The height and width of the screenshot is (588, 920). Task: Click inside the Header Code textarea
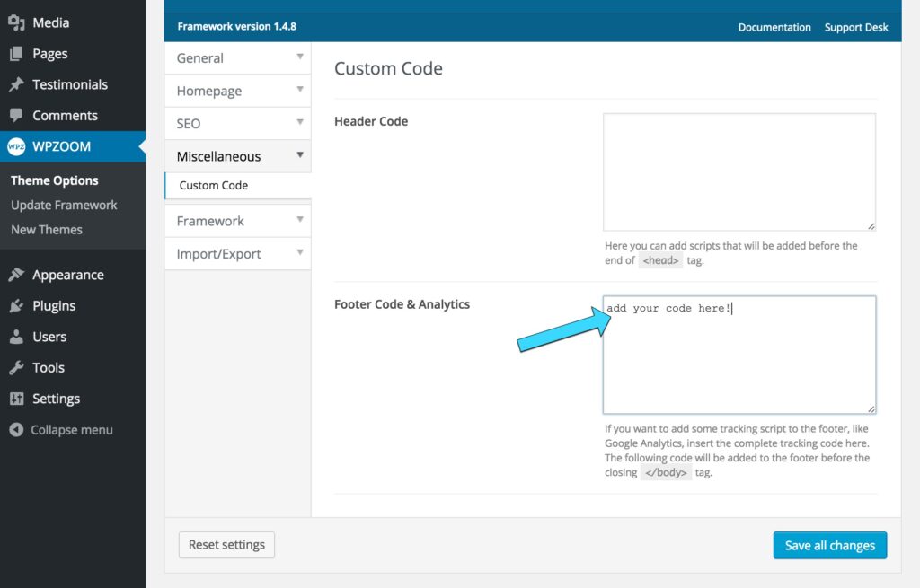coord(739,171)
